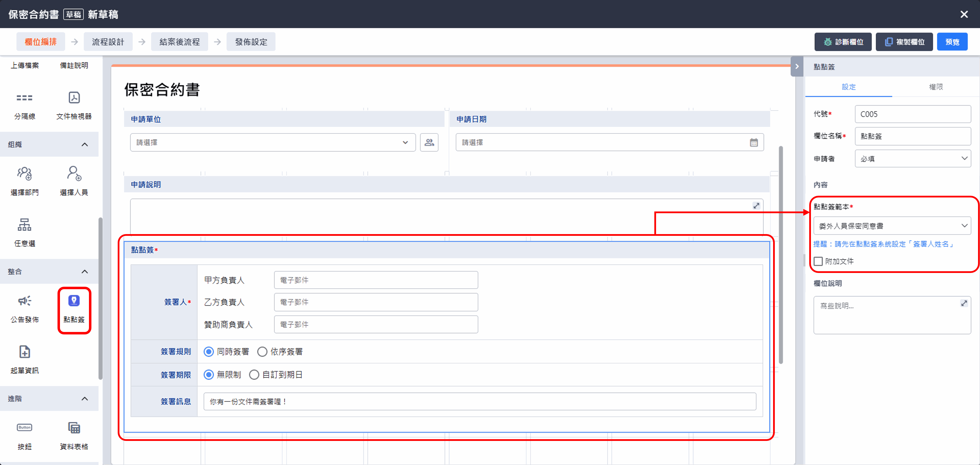Expand the 申請者 必填 dropdown
Viewport: 980px width, 465px height.
pos(912,158)
